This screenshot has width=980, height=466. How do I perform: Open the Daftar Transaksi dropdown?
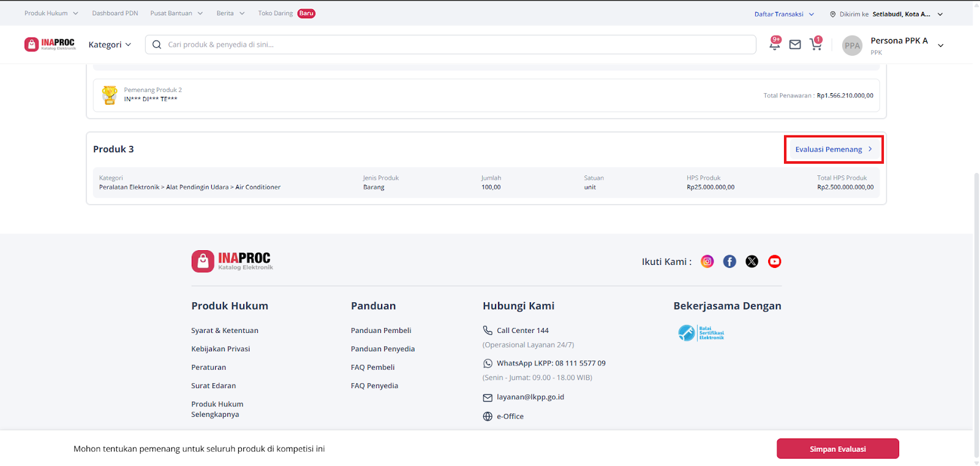[x=784, y=14]
